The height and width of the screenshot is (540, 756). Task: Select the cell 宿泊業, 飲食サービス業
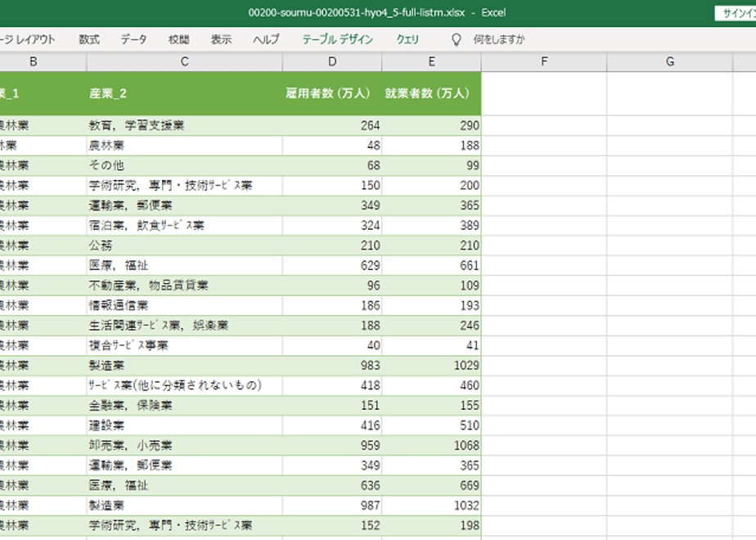[184, 226]
